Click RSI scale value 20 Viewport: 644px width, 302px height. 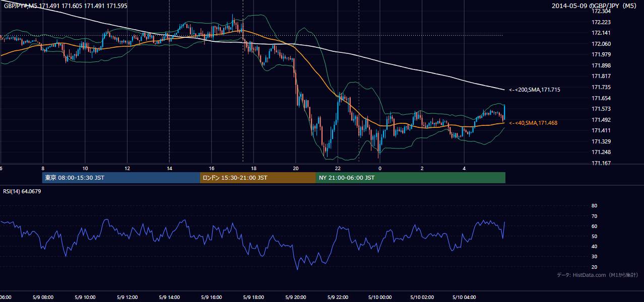(594, 267)
